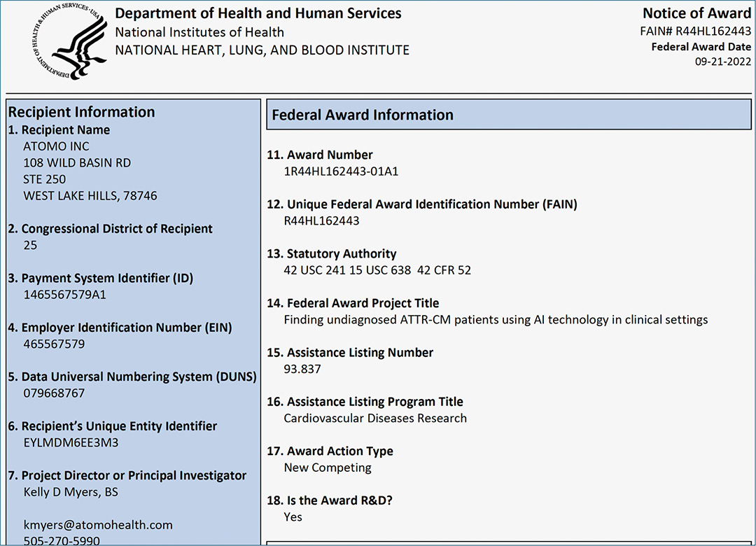Click the phone number 505-270-5990

(62, 540)
